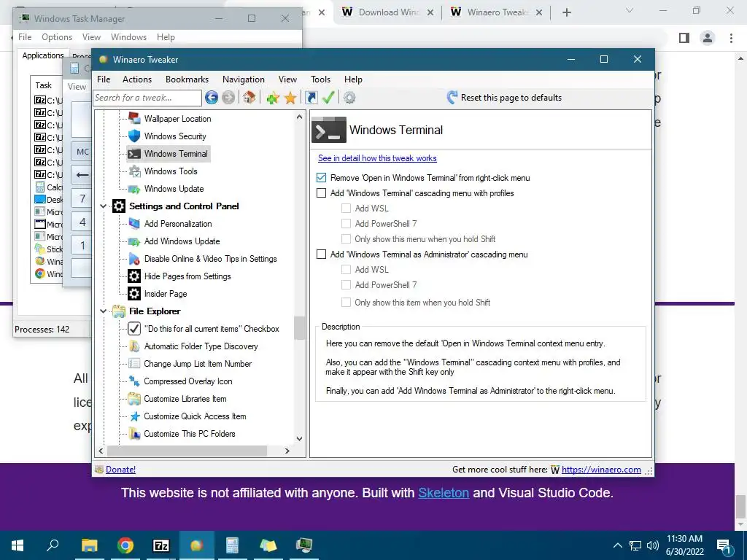747x560 pixels.
Task: Open the Home page icon in the Winaero toolbar
Action: click(x=249, y=98)
